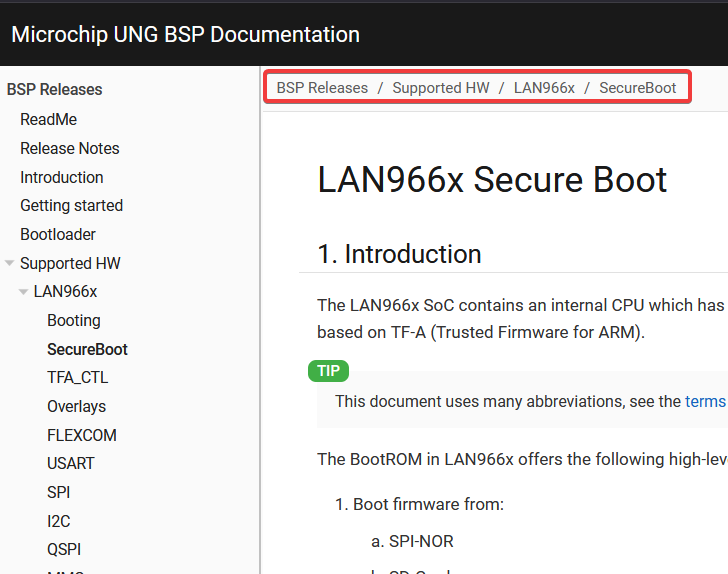Screen dimensions: 728x574
Task: Select SecureBoot in the sidebar
Action: (87, 350)
